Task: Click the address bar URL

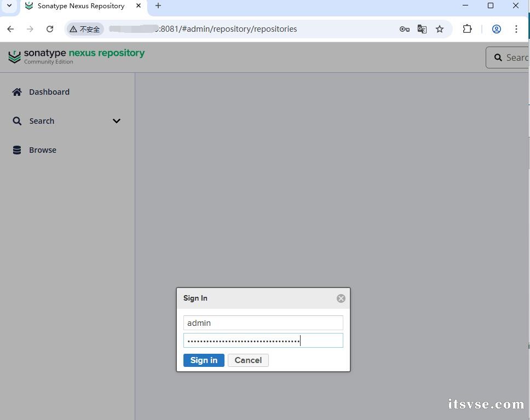Action: [x=203, y=29]
